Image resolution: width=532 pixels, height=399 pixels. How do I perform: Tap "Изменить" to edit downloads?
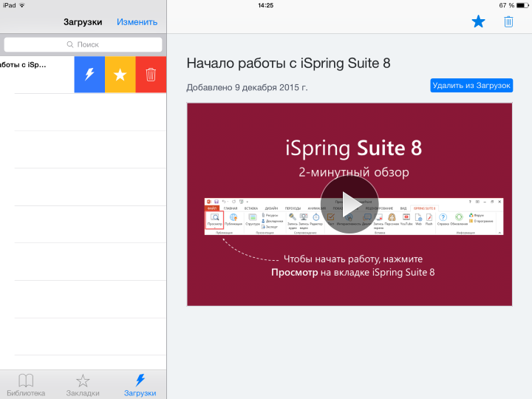coord(137,22)
